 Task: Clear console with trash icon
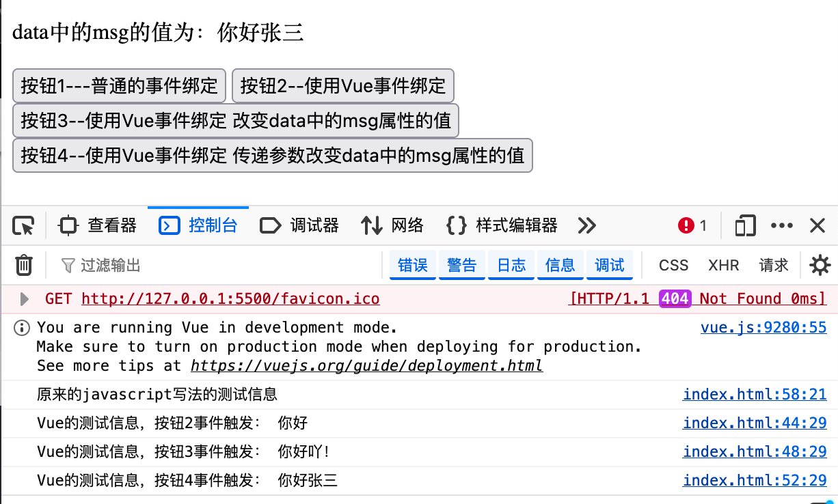(x=24, y=265)
